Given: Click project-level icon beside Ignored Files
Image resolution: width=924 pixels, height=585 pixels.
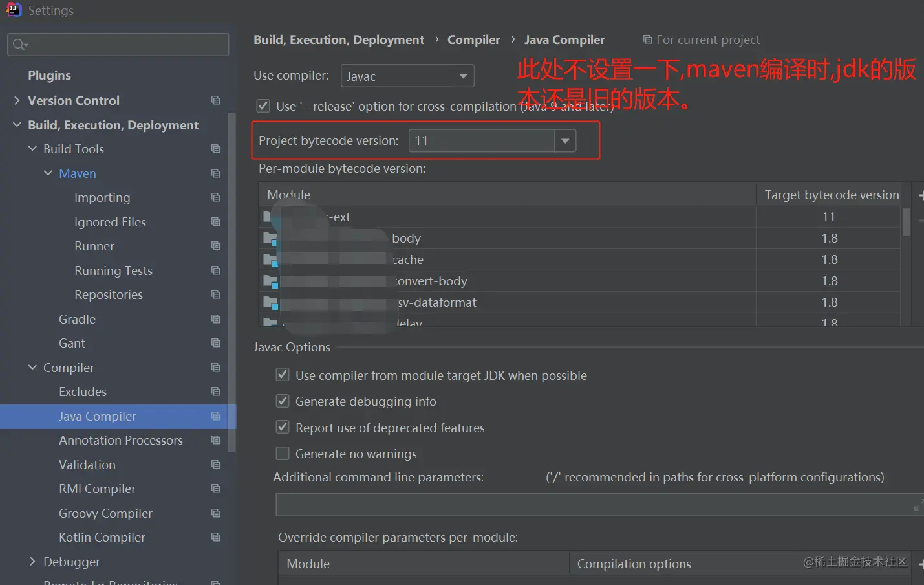Looking at the screenshot, I should 216,222.
